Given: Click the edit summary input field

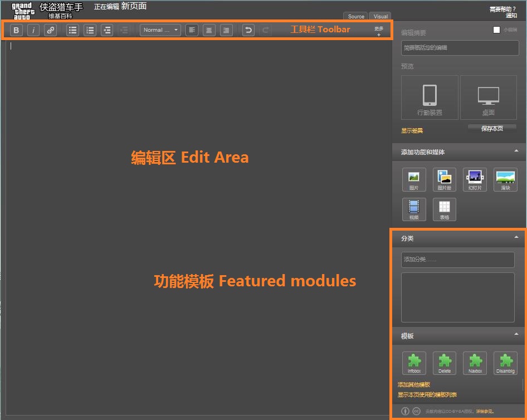Looking at the screenshot, I should (x=460, y=48).
